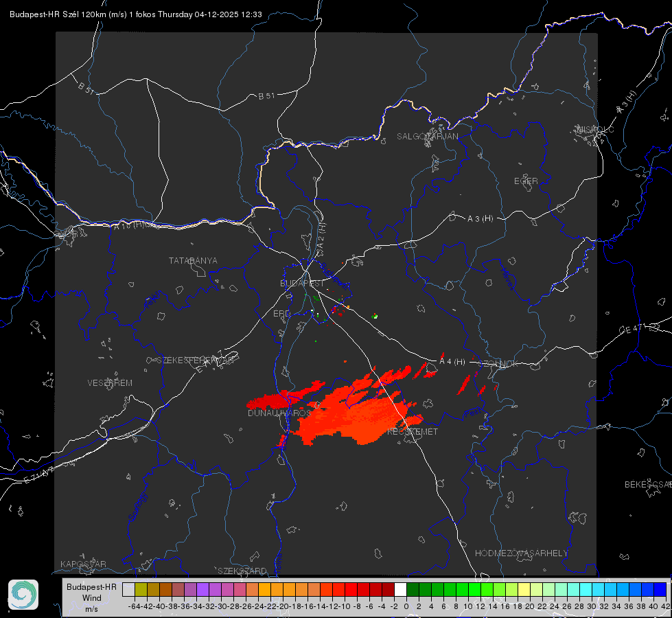672x618 pixels.
Task: Click the EGER city label
Action: [x=526, y=181]
